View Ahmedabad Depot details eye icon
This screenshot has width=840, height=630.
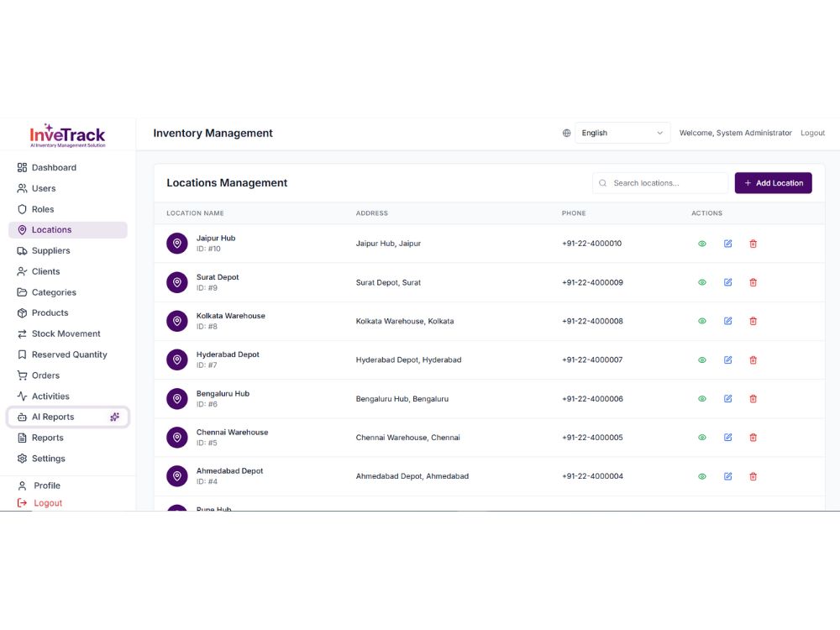click(701, 476)
